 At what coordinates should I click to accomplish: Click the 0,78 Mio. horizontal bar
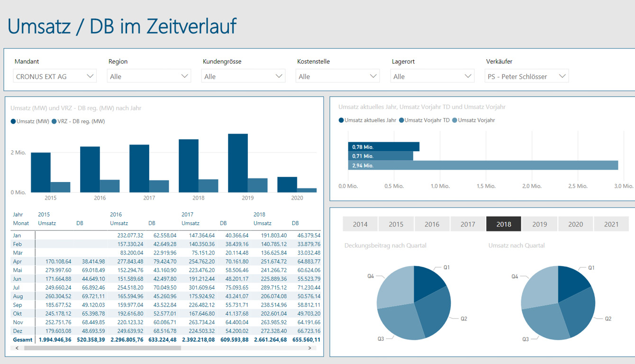pyautogui.click(x=384, y=147)
